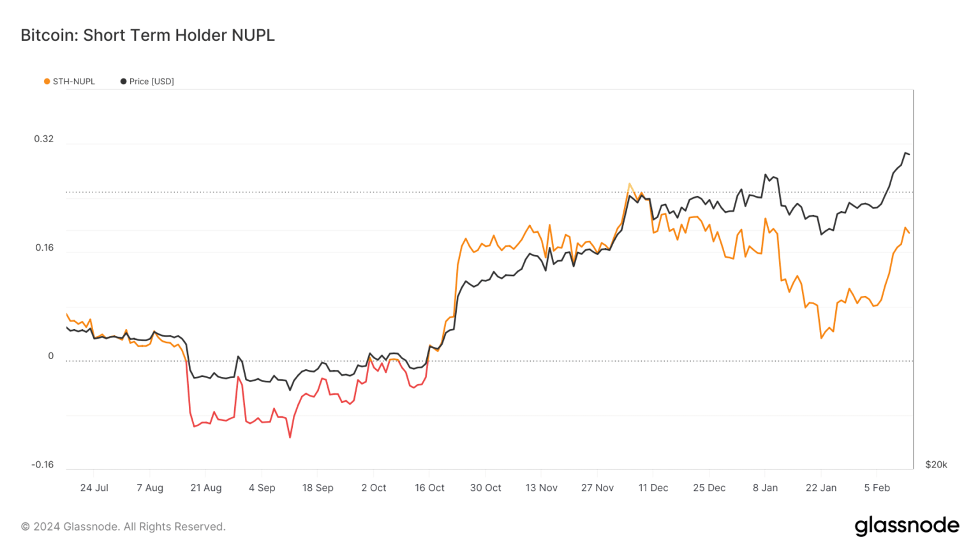This screenshot has width=980, height=551.
Task: Toggle the Price [USD] legend label
Action: tap(152, 82)
